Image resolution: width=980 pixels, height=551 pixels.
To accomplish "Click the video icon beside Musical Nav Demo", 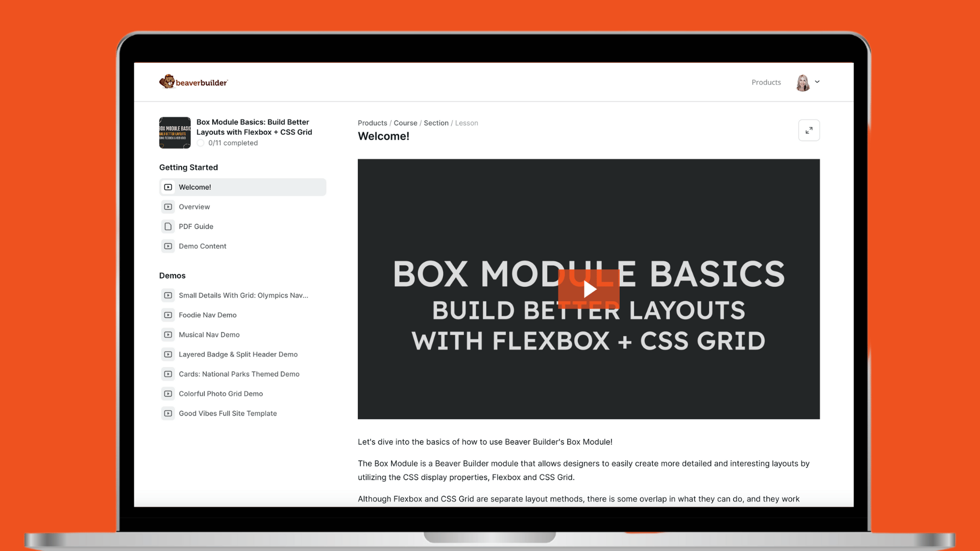I will [x=168, y=335].
